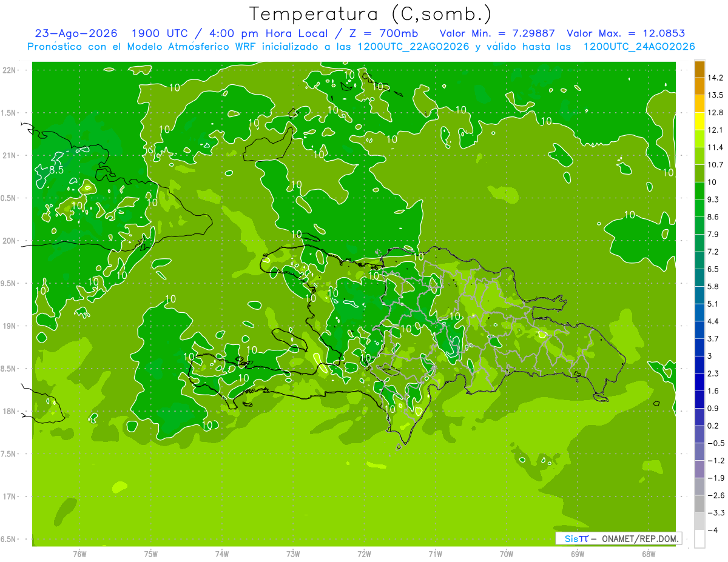
Task: Click the "76W" longitude label
Action: (x=79, y=554)
